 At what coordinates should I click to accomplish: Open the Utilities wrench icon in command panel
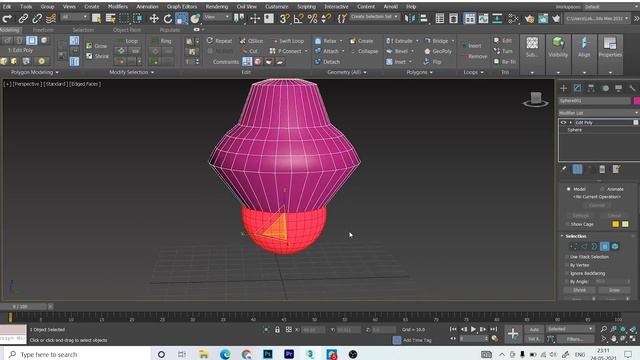(x=632, y=88)
